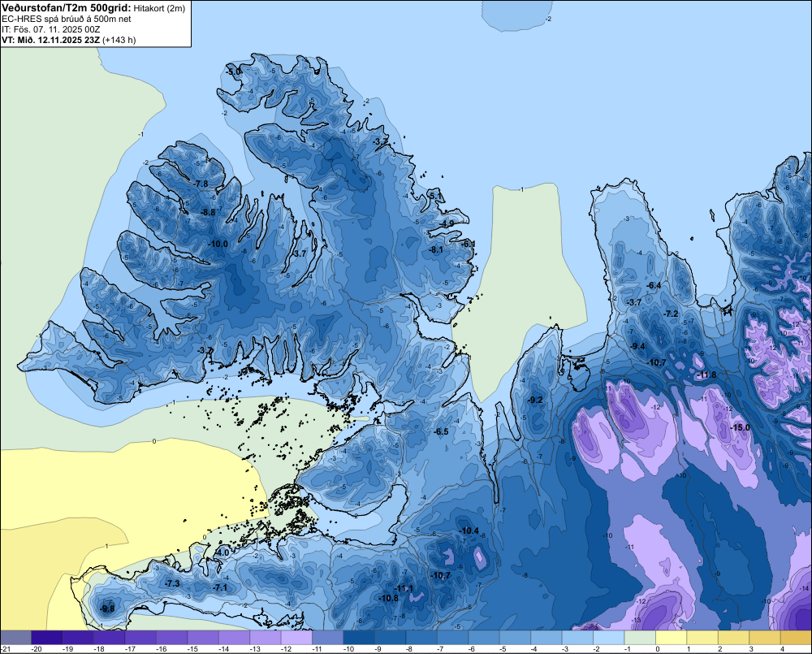Select the legend swatch between -10 and -9
Image resolution: width=812 pixels, height=654 pixels.
pyautogui.click(x=359, y=638)
